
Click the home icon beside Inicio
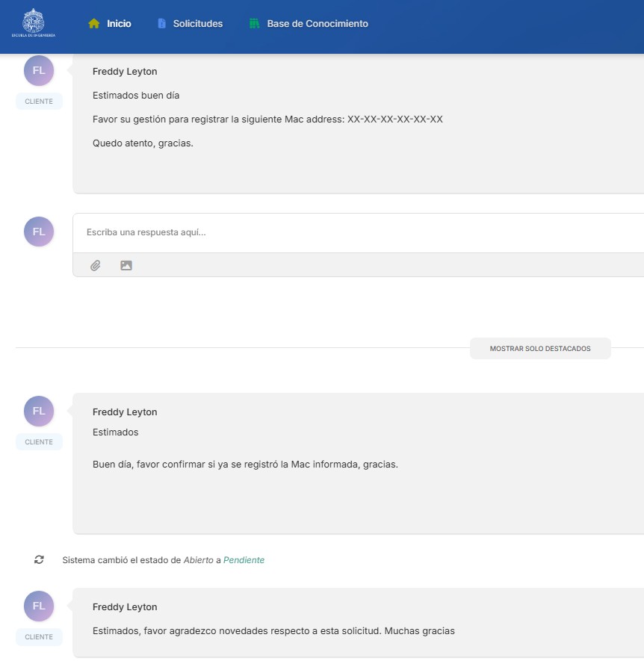pyautogui.click(x=94, y=24)
